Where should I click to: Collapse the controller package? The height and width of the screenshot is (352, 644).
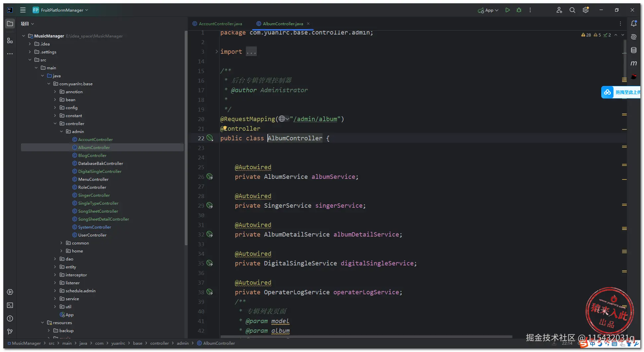pos(55,123)
